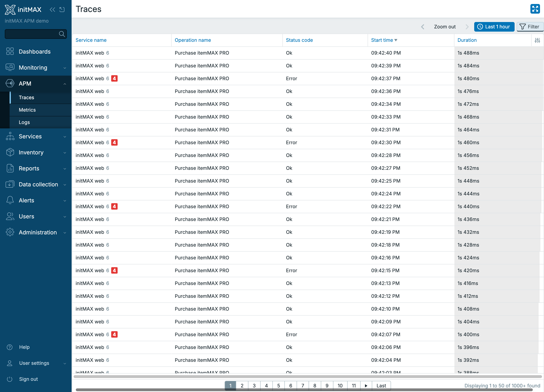The height and width of the screenshot is (392, 544).
Task: Click the Reports sidebar icon
Action: 10,168
